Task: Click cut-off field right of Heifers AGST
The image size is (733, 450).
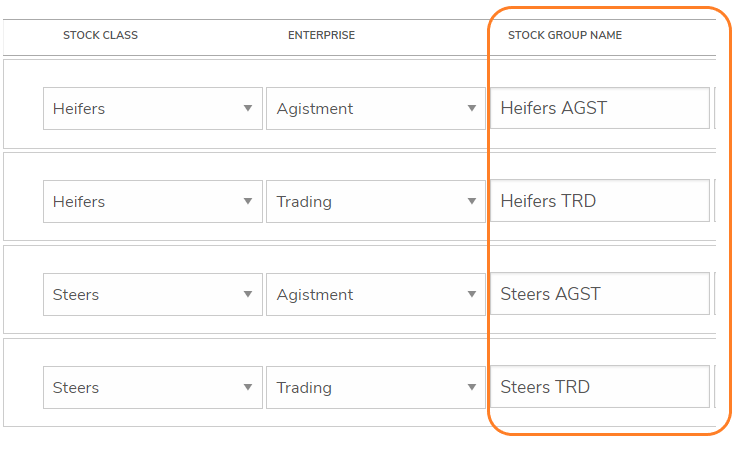Action: (x=715, y=108)
